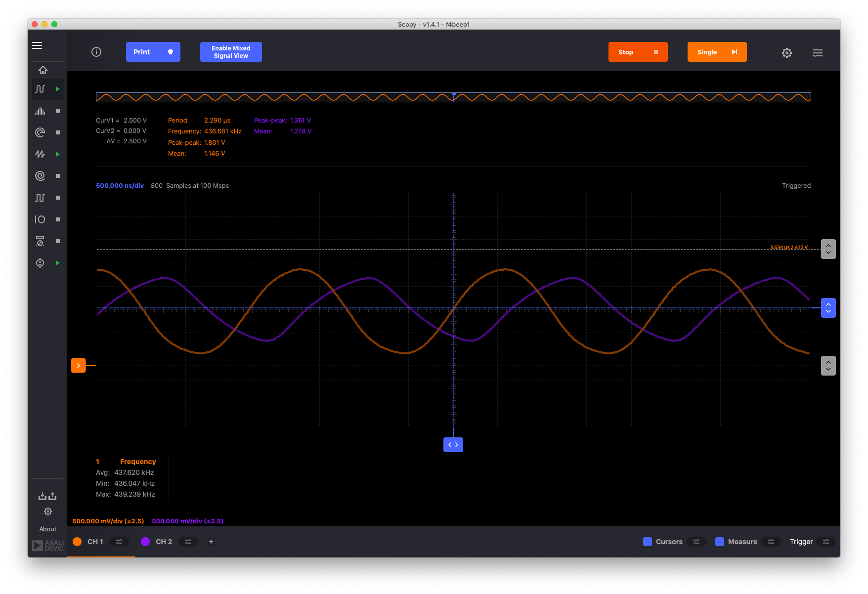
Task: Click the CH1 Frequency 436.681 kHz readout
Action: (x=205, y=131)
